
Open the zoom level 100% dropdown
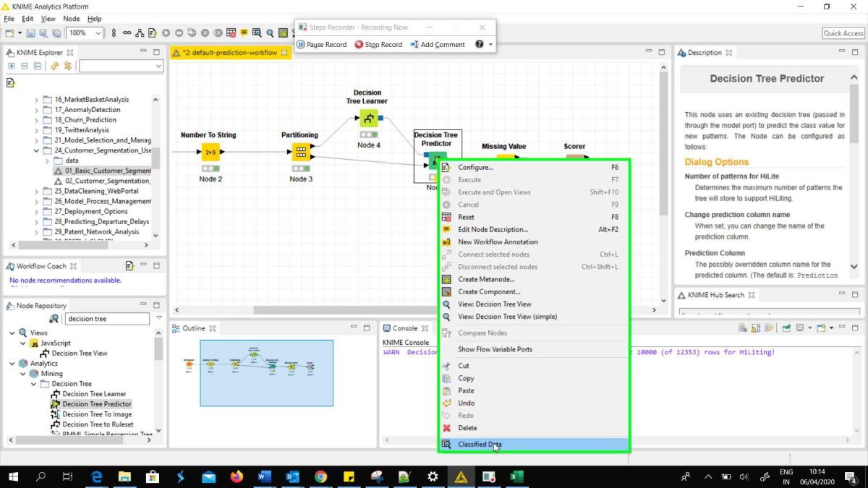98,33
